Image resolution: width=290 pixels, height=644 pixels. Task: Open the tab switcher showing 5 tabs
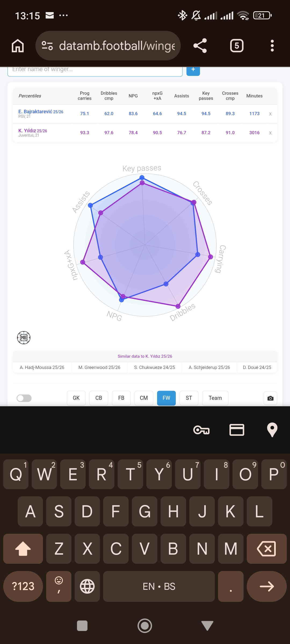[x=237, y=46]
